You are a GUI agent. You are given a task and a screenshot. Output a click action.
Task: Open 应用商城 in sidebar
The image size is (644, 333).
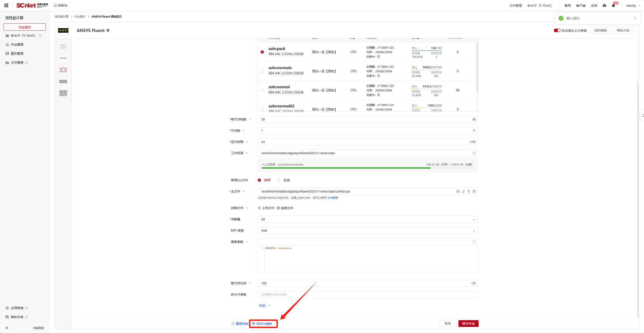coord(17,308)
